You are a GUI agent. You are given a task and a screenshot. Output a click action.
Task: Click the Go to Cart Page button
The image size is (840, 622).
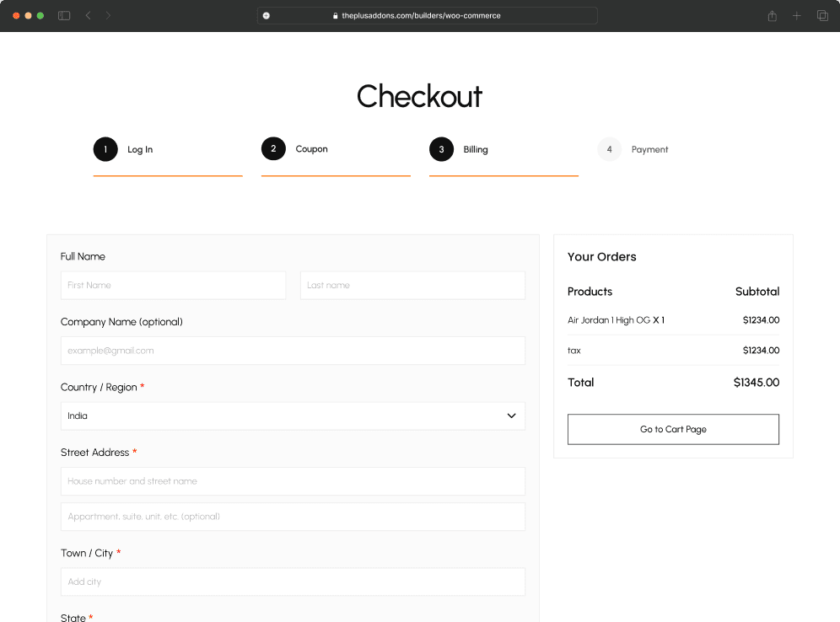[x=673, y=429]
